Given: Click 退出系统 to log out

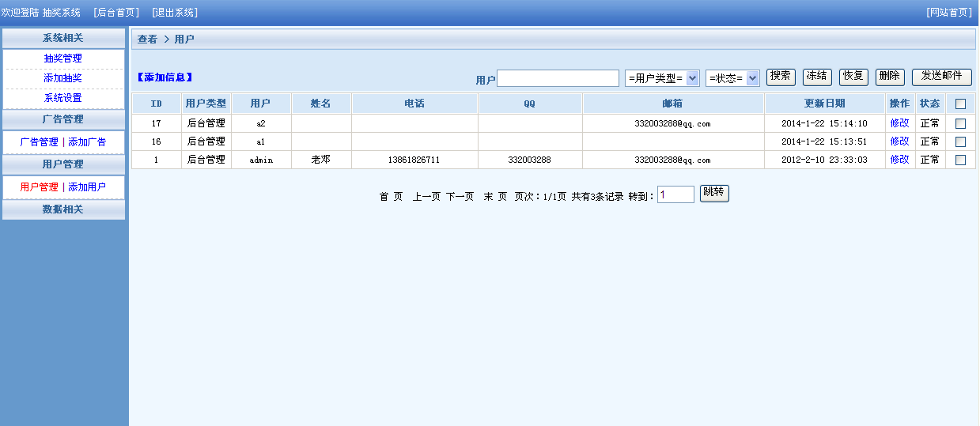Looking at the screenshot, I should click(175, 13).
